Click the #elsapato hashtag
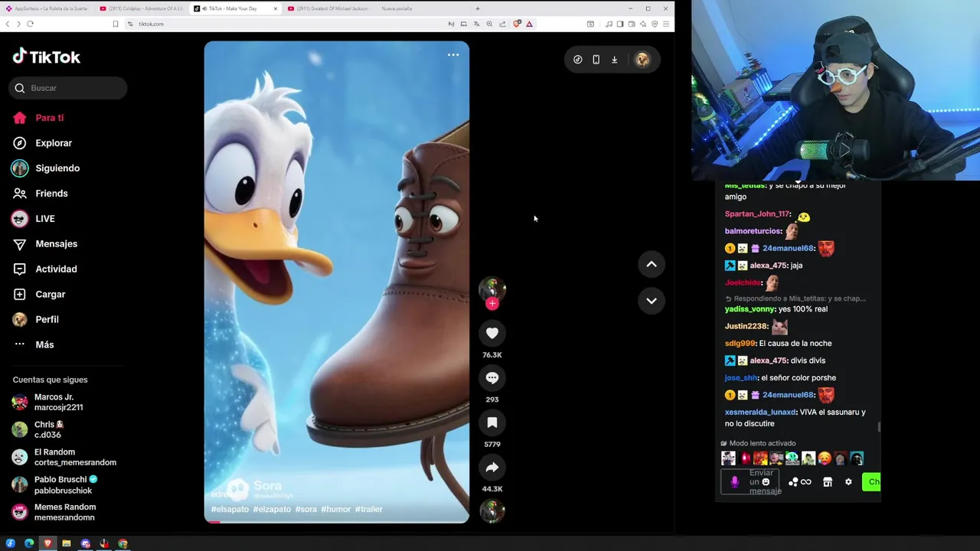Image resolution: width=980 pixels, height=551 pixels. tap(230, 510)
